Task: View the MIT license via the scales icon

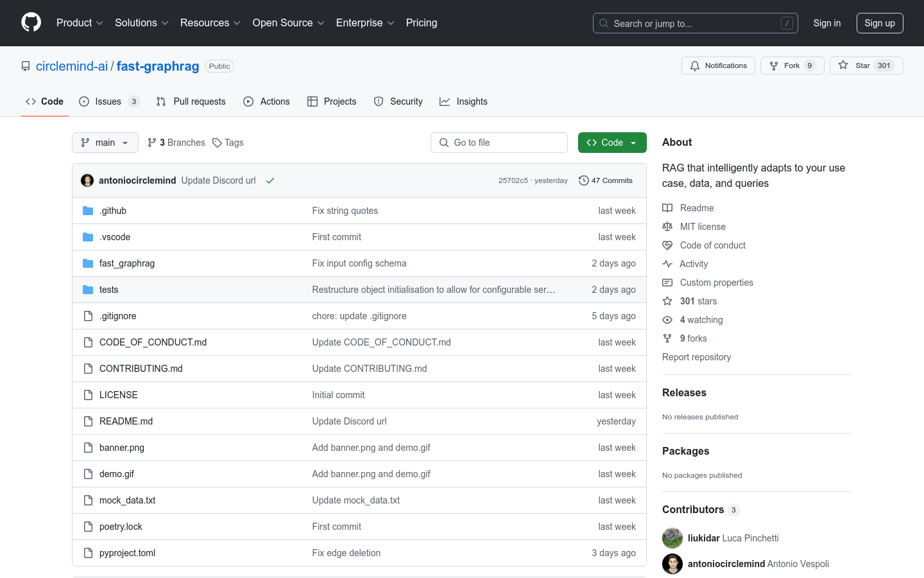Action: [x=667, y=226]
